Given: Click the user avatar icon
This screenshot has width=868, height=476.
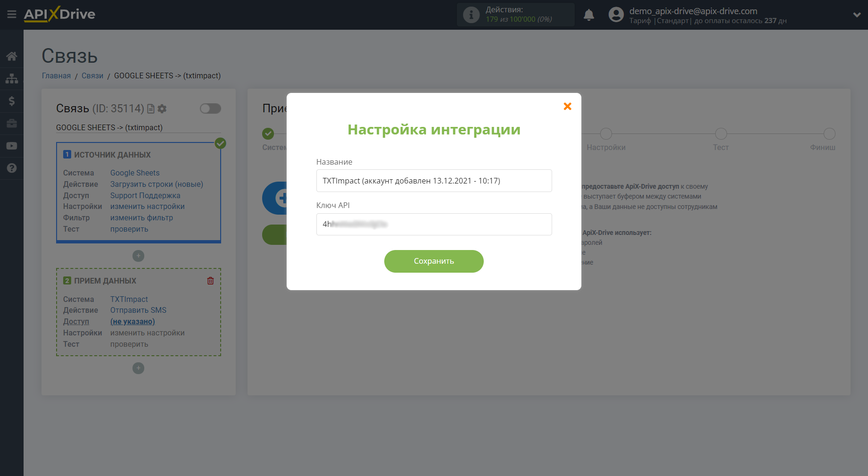Looking at the screenshot, I should 616,15.
